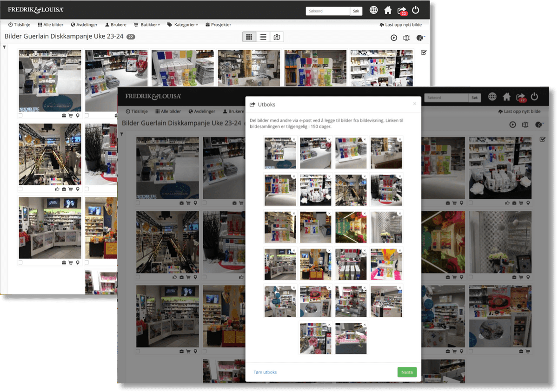Screen dimensions: 558x392
Task: Switch to list view in back window
Action: pos(263,37)
